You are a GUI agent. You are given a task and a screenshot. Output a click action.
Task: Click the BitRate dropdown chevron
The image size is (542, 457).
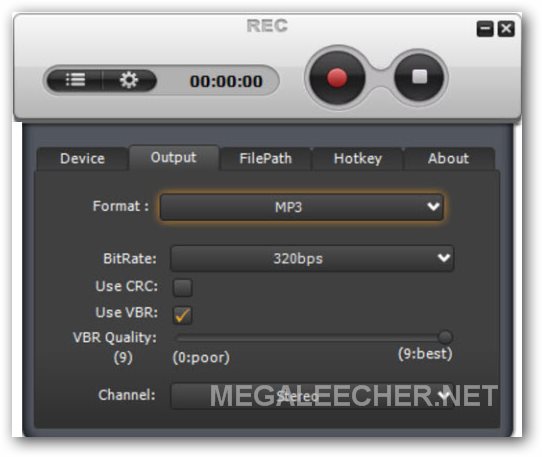point(443,258)
